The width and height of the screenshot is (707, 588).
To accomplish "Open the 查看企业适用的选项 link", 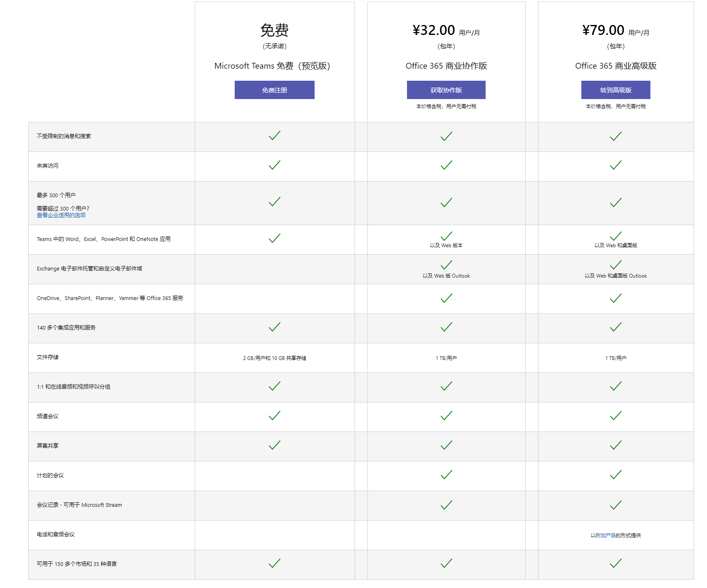I will click(x=61, y=215).
